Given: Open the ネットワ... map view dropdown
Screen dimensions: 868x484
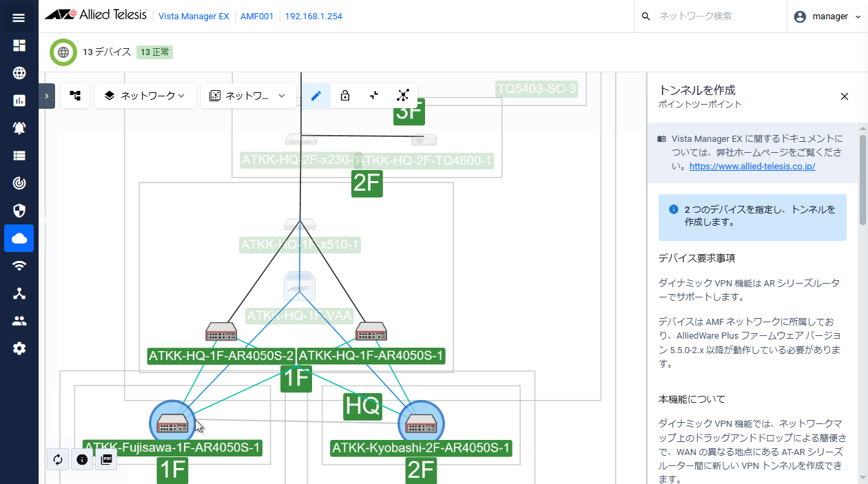Looking at the screenshot, I should [248, 96].
